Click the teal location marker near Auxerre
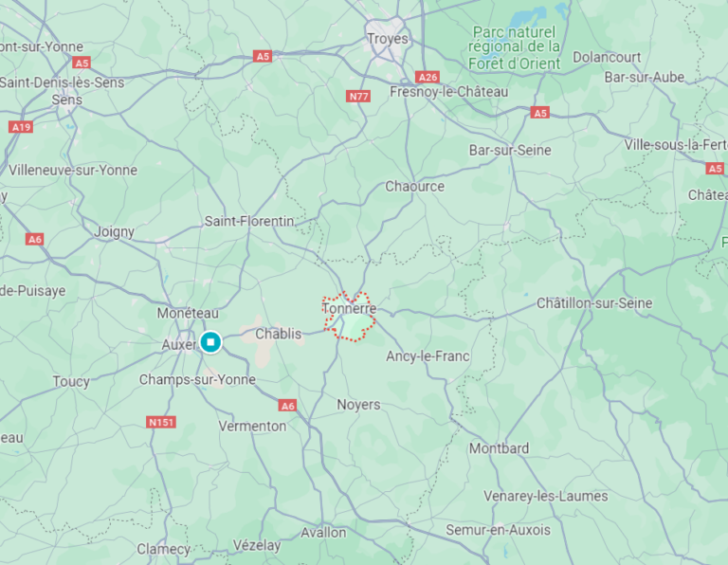The height and width of the screenshot is (565, 728). point(210,342)
